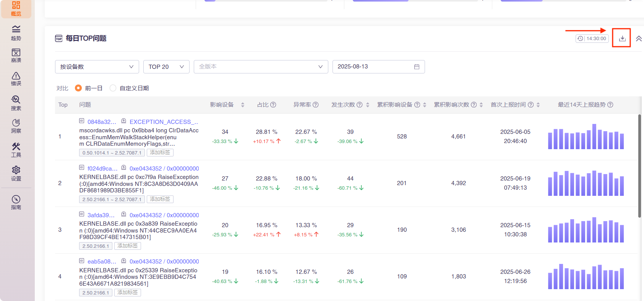
Task: Select the 前一日 comparison radio button
Action: pyautogui.click(x=78, y=88)
